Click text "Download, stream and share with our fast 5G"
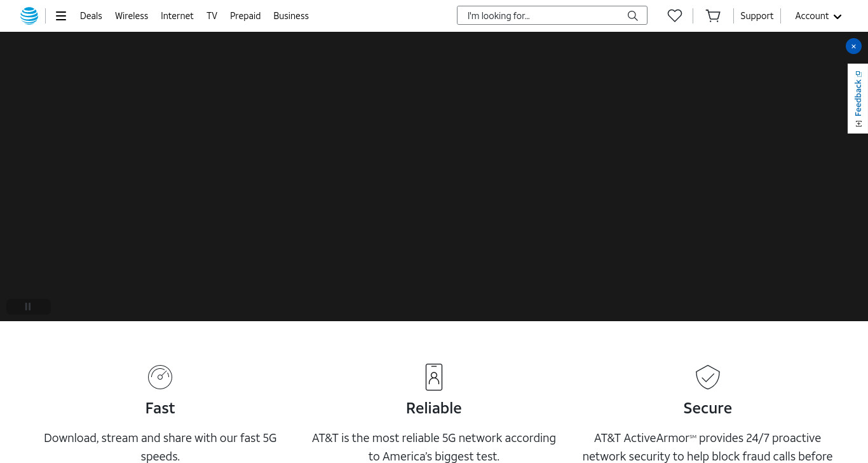 coord(160,438)
